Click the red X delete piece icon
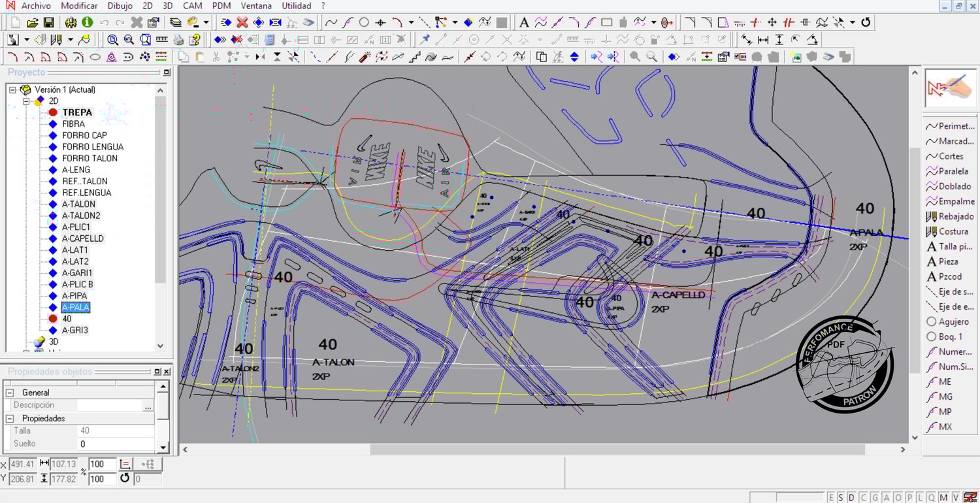Image resolution: width=980 pixels, height=503 pixels. (242, 22)
